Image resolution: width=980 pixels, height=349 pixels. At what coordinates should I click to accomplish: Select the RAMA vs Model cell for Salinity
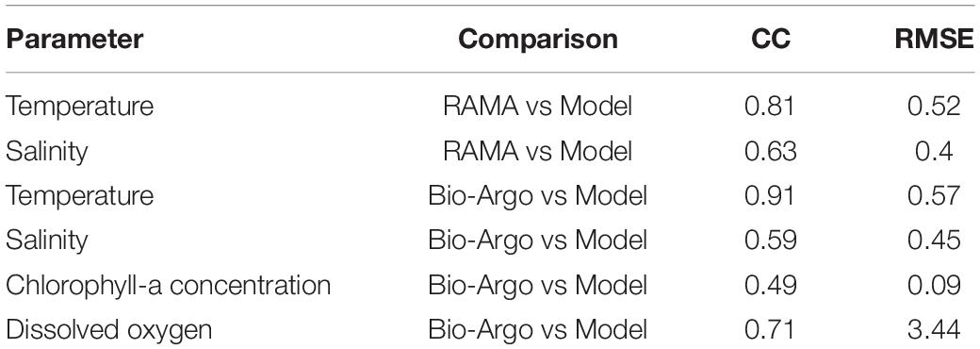[537, 151]
